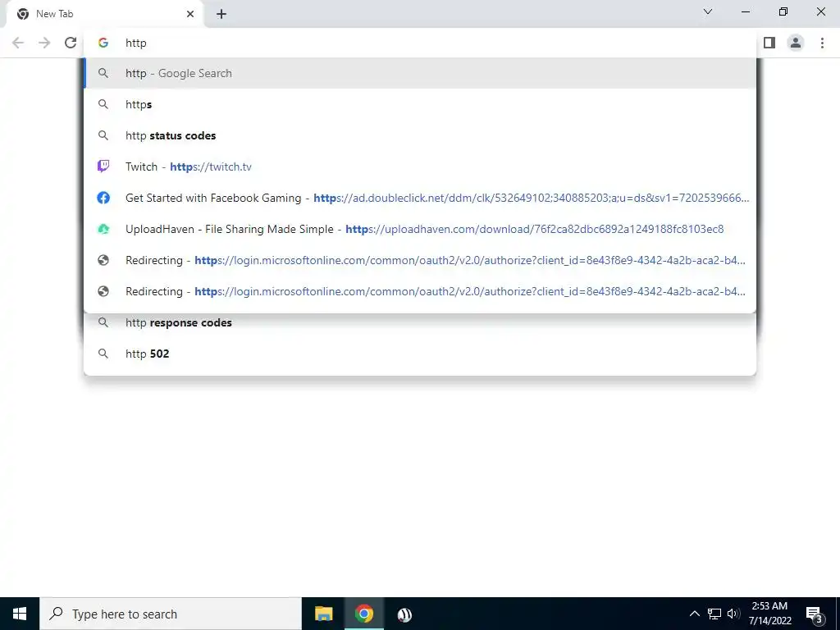Minimize the Chrome window
Viewport: 840px width, 630px height.
745,11
